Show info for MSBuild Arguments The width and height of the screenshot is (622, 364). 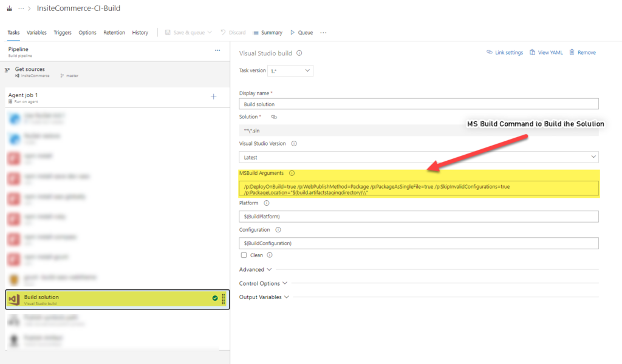[292, 173]
